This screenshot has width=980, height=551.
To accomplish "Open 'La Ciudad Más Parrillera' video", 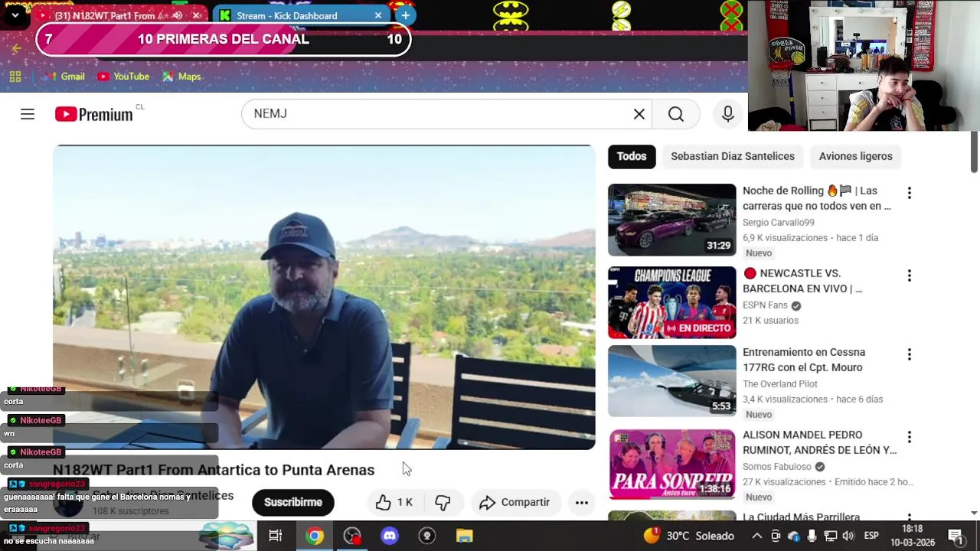I will 801,517.
